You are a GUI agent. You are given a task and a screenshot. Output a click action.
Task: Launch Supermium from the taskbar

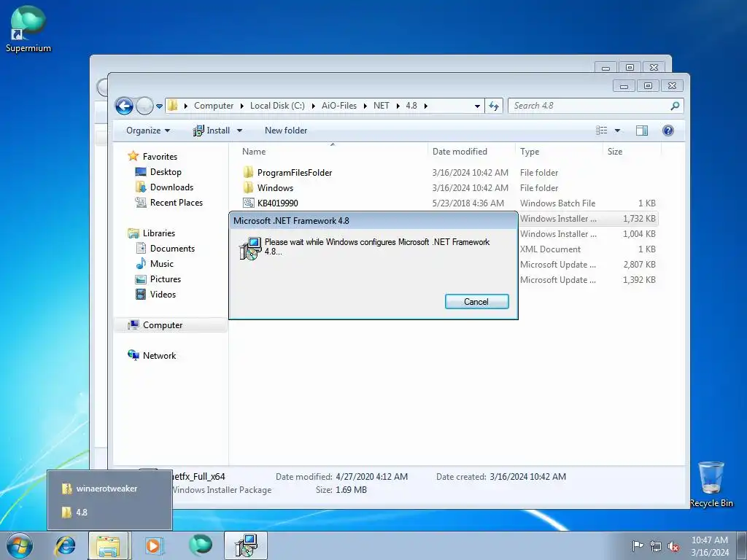(x=200, y=545)
